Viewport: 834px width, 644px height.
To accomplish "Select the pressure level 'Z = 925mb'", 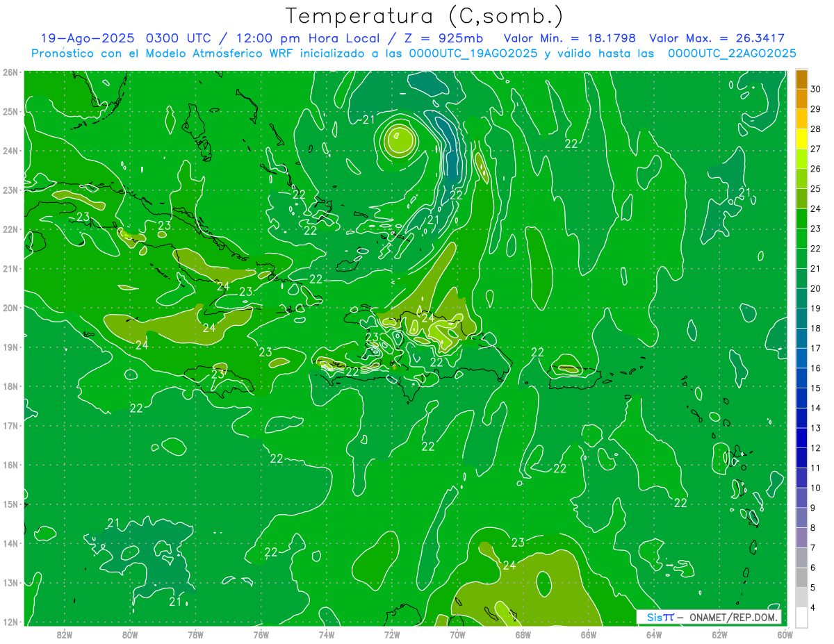I will 445,38.
